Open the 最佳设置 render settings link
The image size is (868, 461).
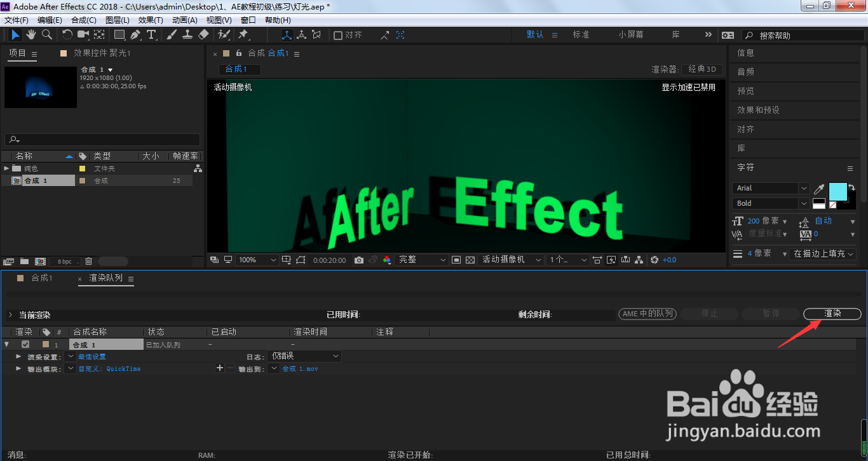92,357
